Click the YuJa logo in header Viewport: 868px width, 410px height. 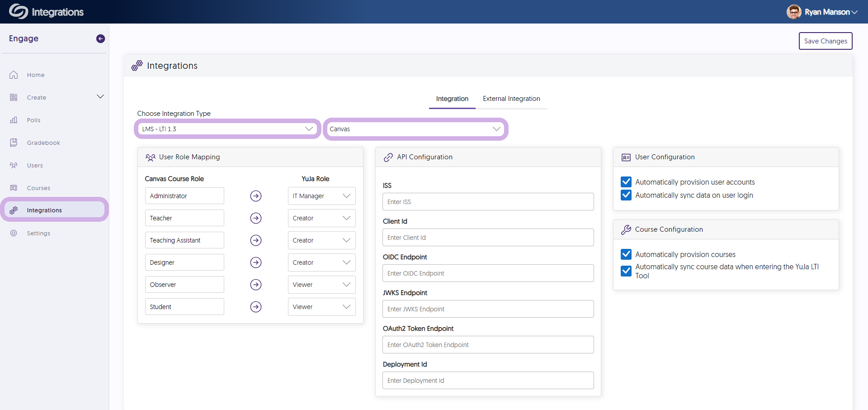point(19,11)
